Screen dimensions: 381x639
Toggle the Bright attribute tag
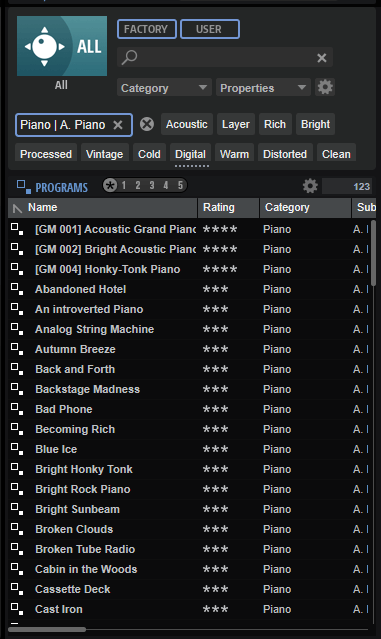tap(315, 124)
